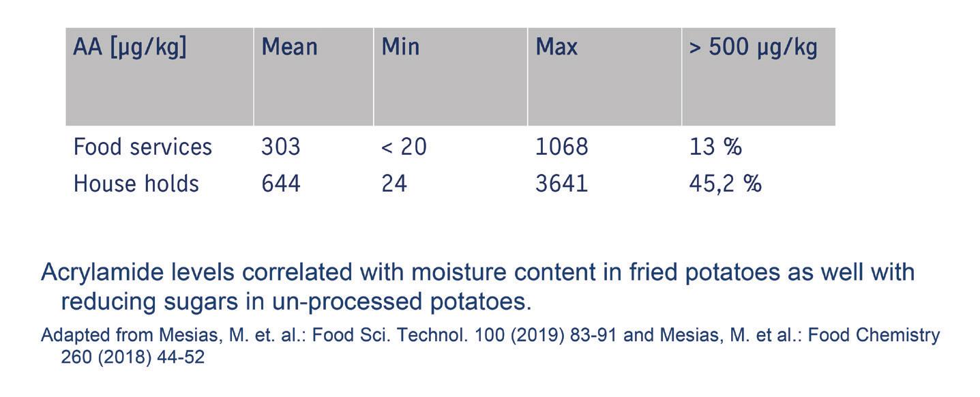Viewport: 980px width, 397px height.
Task: Select the > 500 µg/kg column header
Action: tap(753, 48)
